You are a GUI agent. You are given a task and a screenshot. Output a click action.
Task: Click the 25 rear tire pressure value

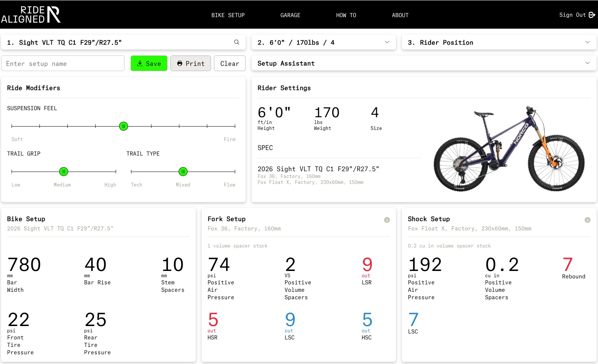(96, 320)
